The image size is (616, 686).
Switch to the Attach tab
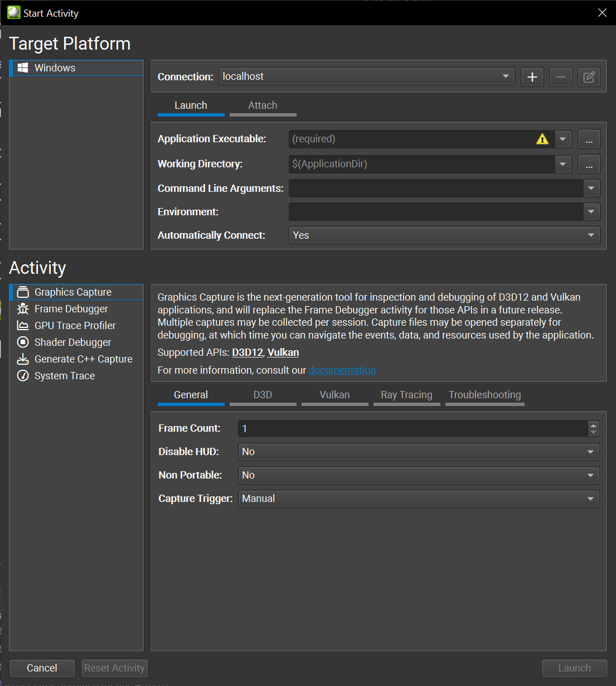[263, 105]
